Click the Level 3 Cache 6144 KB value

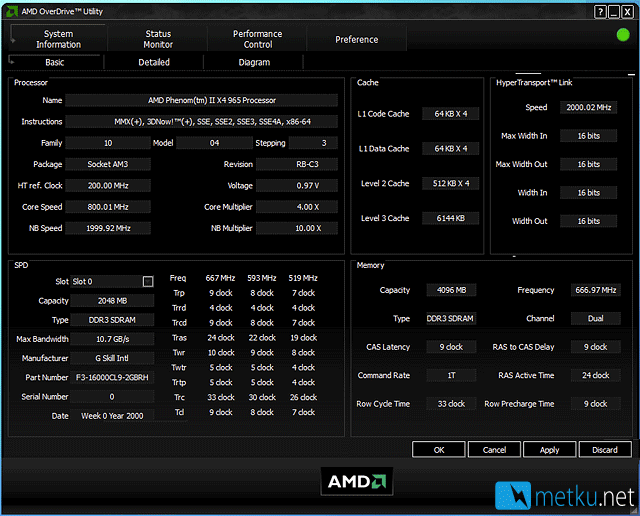click(x=451, y=218)
